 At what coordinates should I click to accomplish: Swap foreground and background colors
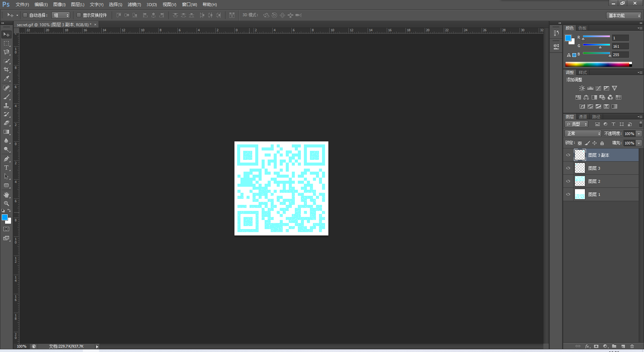(9, 211)
